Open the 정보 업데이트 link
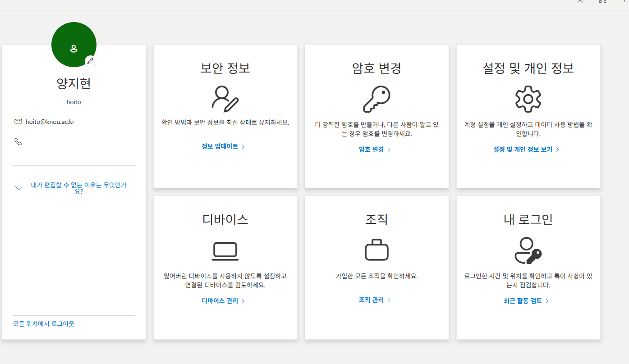 (223, 146)
